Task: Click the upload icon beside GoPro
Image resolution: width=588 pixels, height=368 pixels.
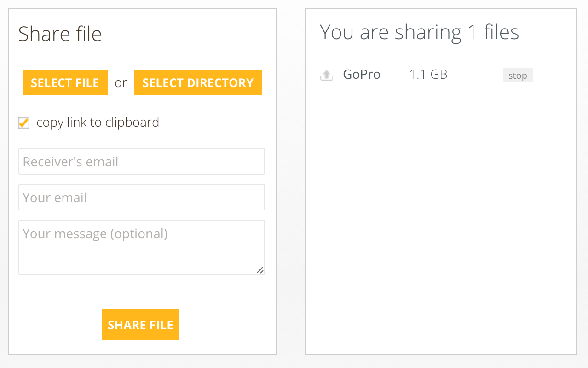Action: tap(326, 75)
